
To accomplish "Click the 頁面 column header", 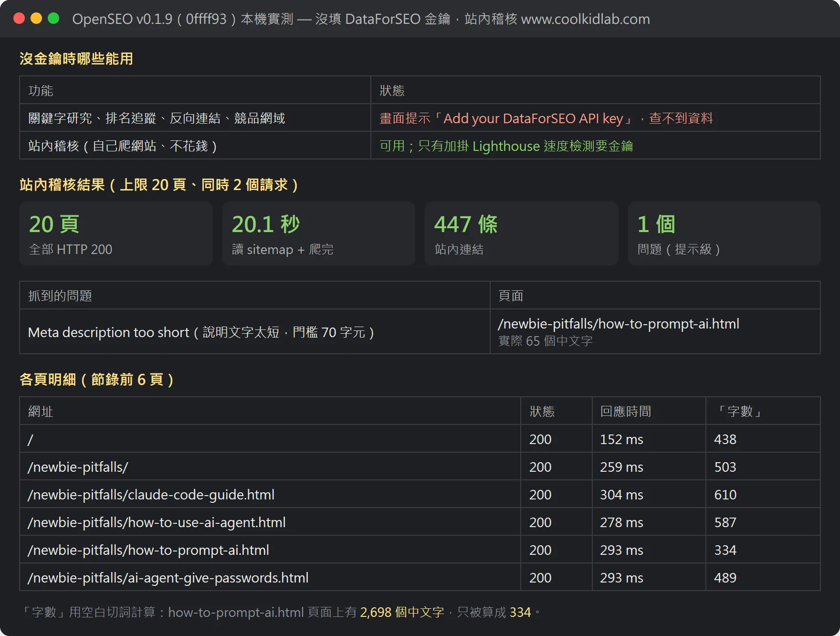I will tap(655, 296).
